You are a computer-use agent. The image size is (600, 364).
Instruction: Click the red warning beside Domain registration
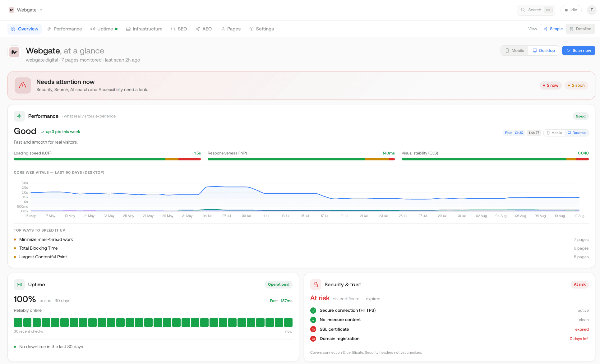click(313, 339)
